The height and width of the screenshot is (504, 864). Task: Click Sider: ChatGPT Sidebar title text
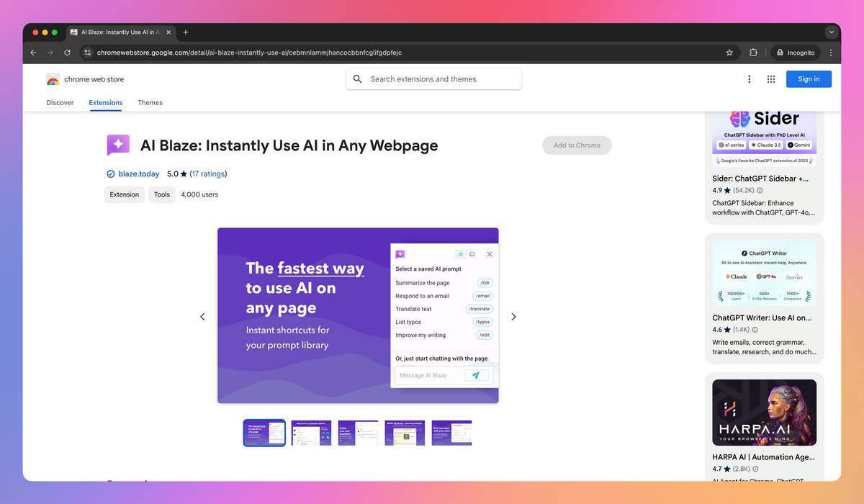760,179
